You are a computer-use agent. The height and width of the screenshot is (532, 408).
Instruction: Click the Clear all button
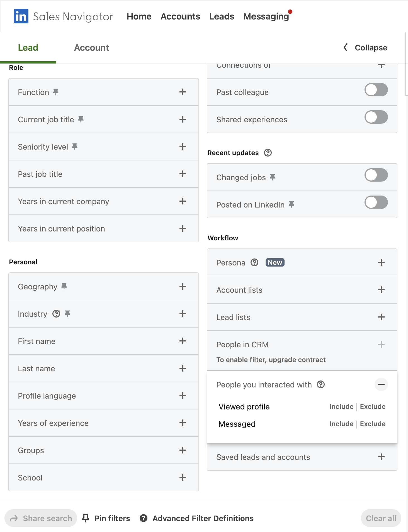381,518
